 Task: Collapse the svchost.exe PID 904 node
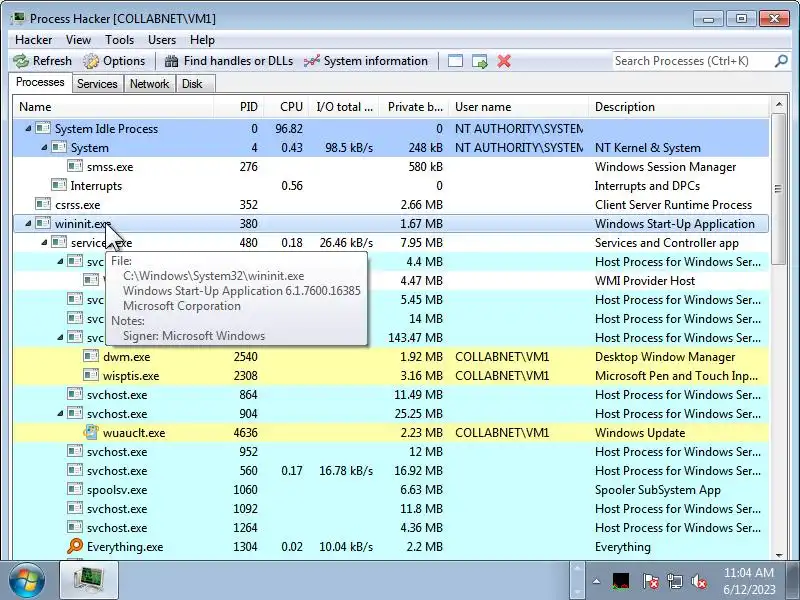[60, 413]
